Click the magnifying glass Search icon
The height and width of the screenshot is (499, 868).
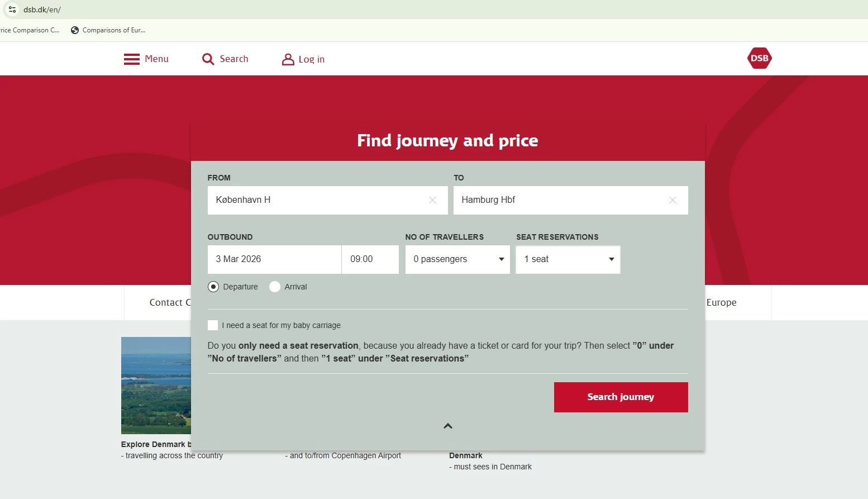click(208, 59)
